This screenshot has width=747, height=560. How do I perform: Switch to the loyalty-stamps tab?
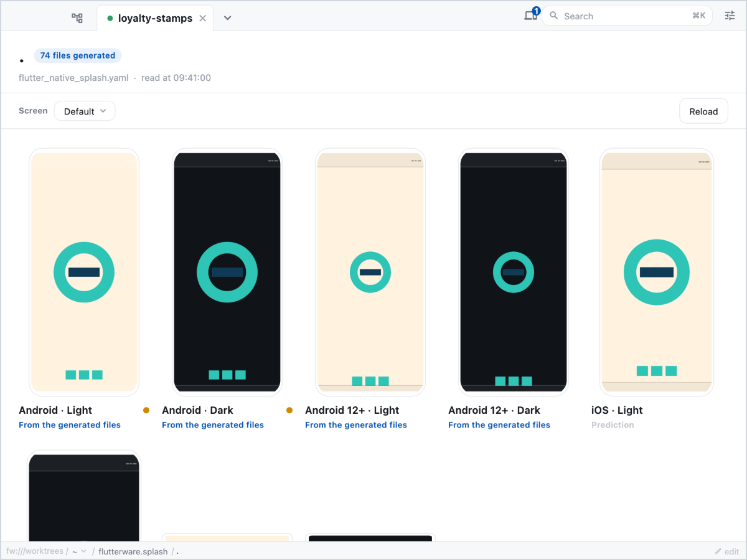click(155, 18)
